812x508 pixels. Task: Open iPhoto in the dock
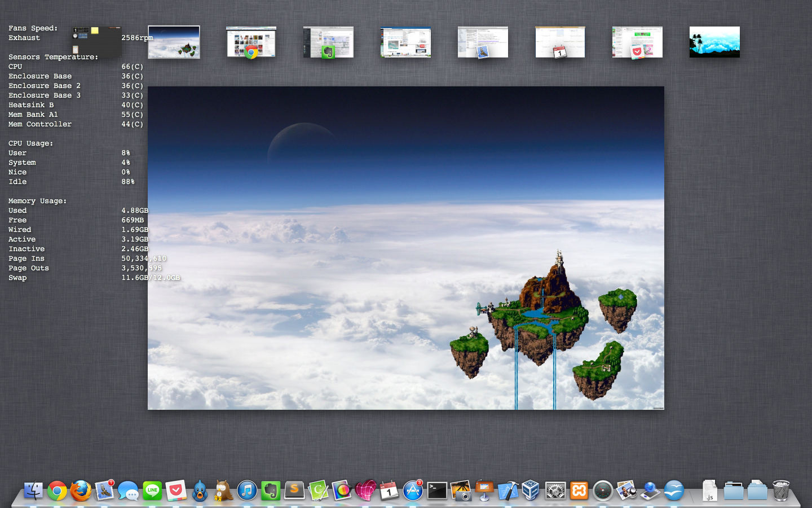461,491
